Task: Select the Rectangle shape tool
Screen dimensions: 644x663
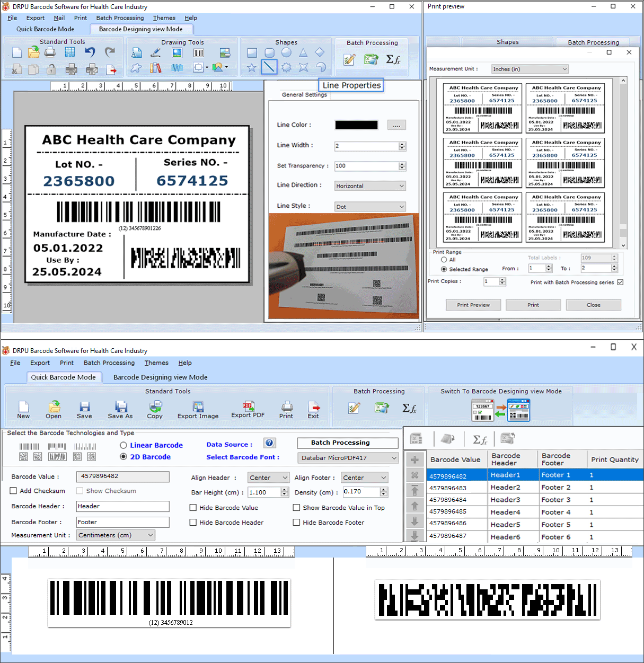Action: pos(252,52)
